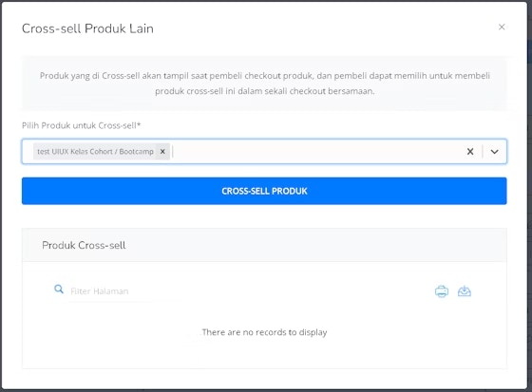
Task: Open the Pilih Produk combo box
Action: (x=264, y=152)
